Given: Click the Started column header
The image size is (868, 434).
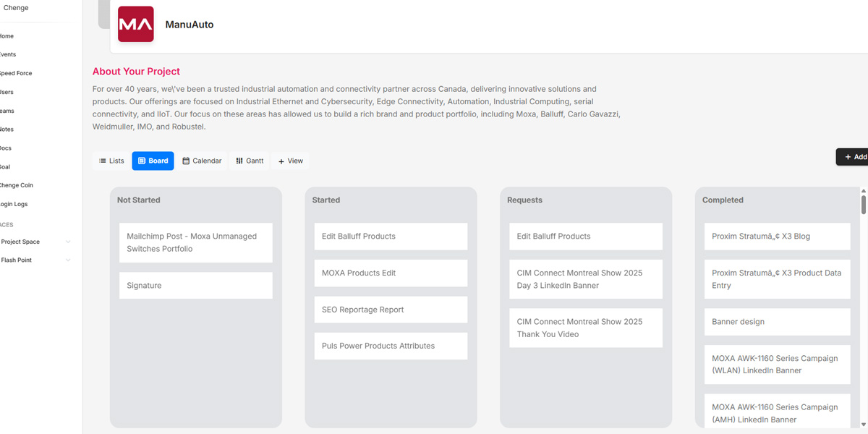Looking at the screenshot, I should (326, 200).
